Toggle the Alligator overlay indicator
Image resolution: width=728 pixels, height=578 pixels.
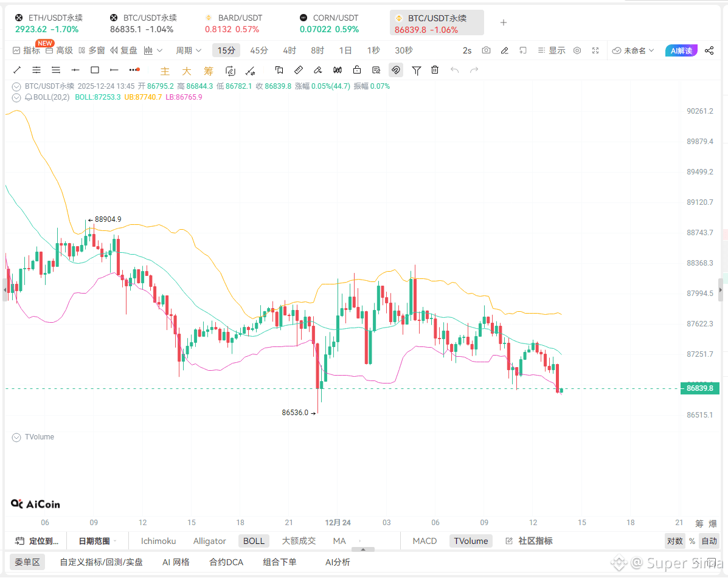coord(209,541)
